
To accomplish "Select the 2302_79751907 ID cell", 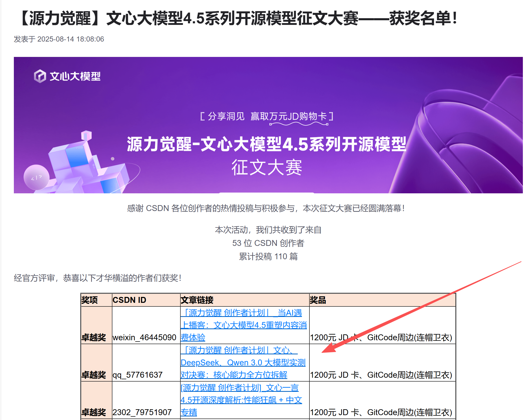I will coord(142,412).
